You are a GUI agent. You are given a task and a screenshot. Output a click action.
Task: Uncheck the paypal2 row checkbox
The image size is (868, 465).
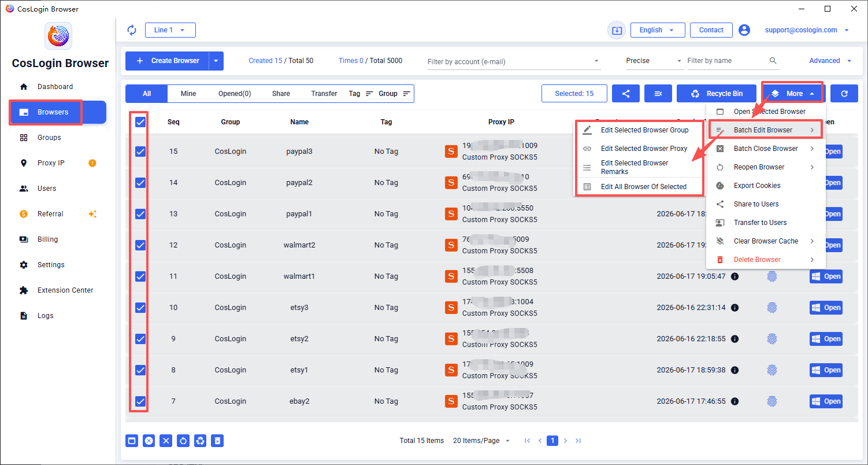(x=140, y=183)
